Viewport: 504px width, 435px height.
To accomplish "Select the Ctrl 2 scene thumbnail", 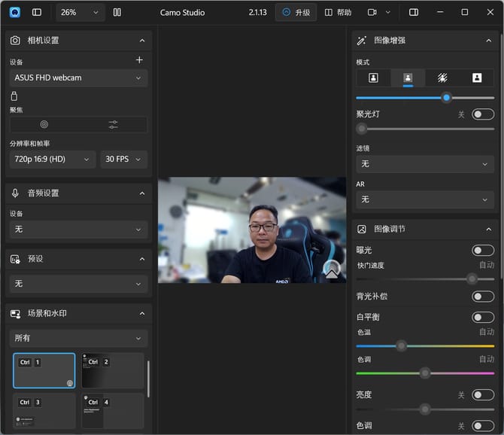I will point(113,370).
